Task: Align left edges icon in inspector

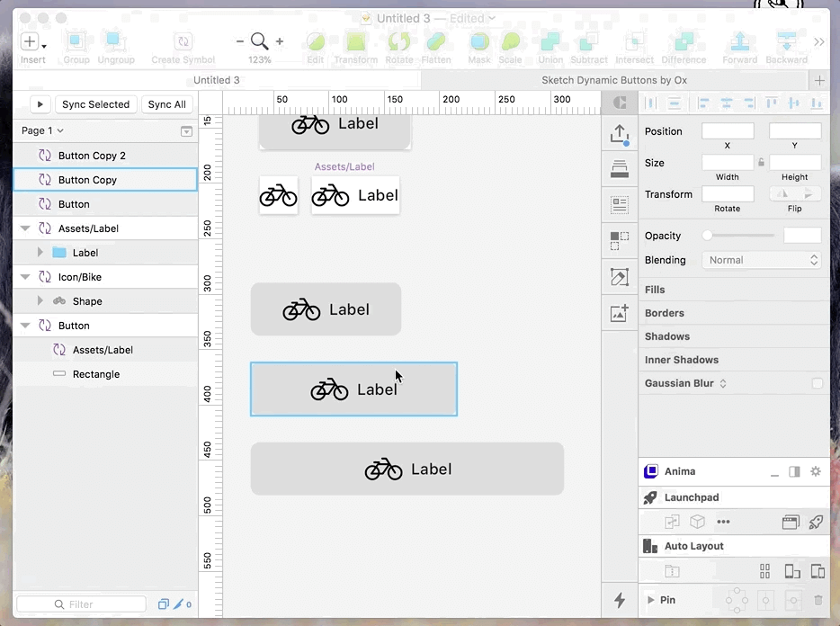Action: (x=703, y=103)
